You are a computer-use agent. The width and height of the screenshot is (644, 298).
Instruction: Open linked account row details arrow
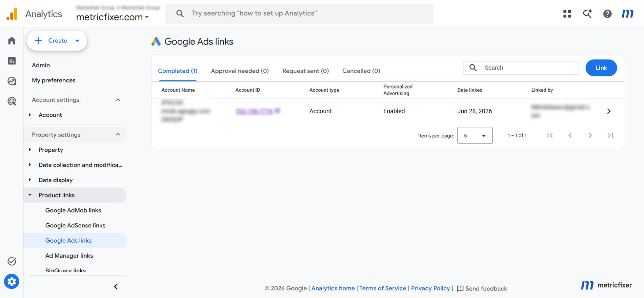coord(609,111)
